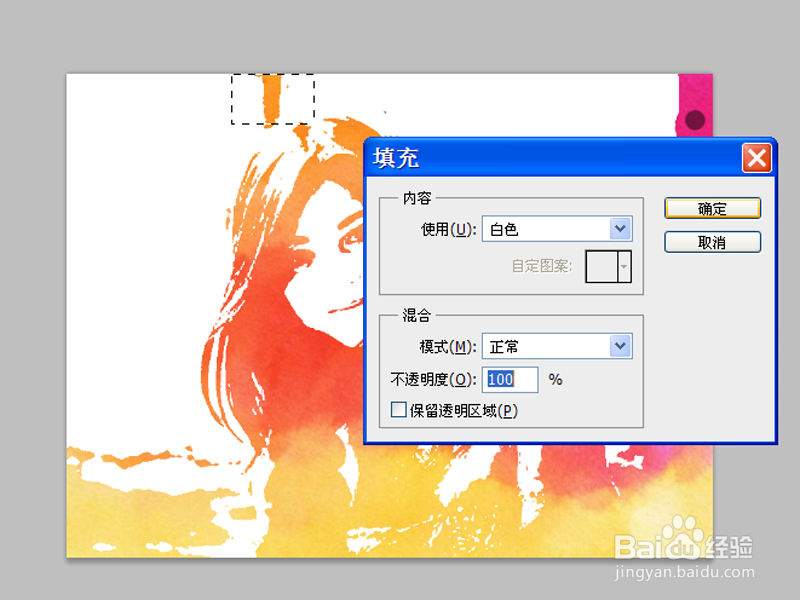Click the 自定图案 pattern swatch preview
Viewport: 800px width, 600px height.
point(602,266)
